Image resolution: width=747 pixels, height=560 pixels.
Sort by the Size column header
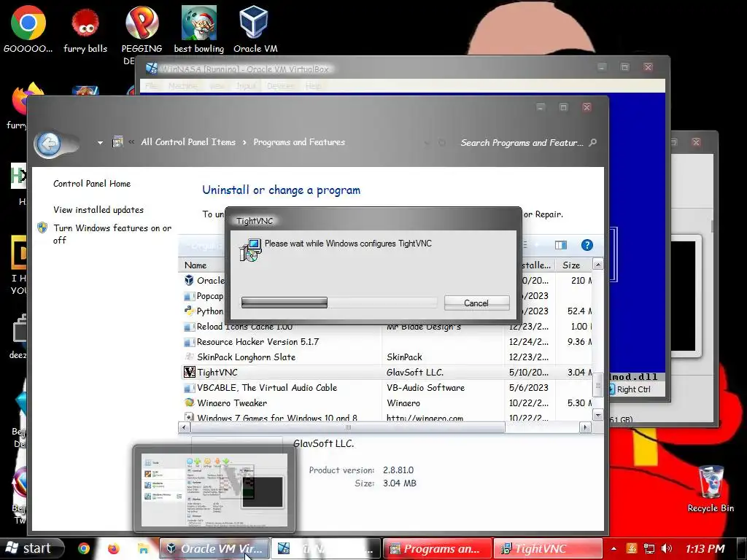[x=572, y=265]
